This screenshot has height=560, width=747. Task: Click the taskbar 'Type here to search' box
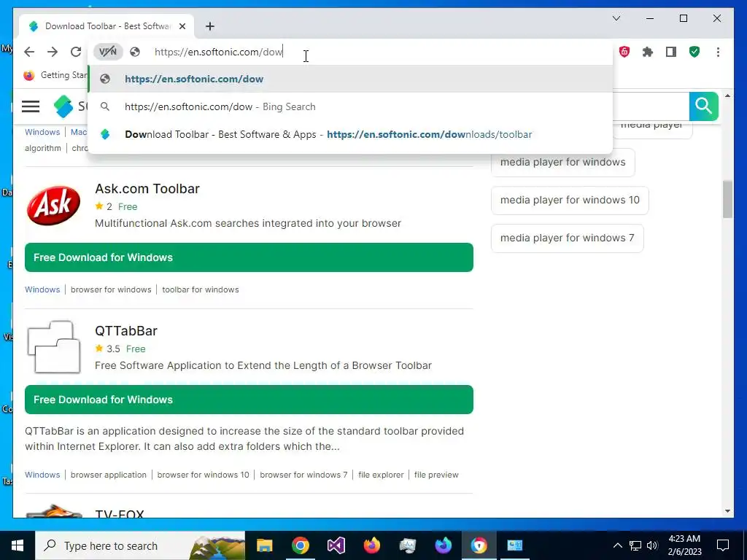[x=140, y=545]
